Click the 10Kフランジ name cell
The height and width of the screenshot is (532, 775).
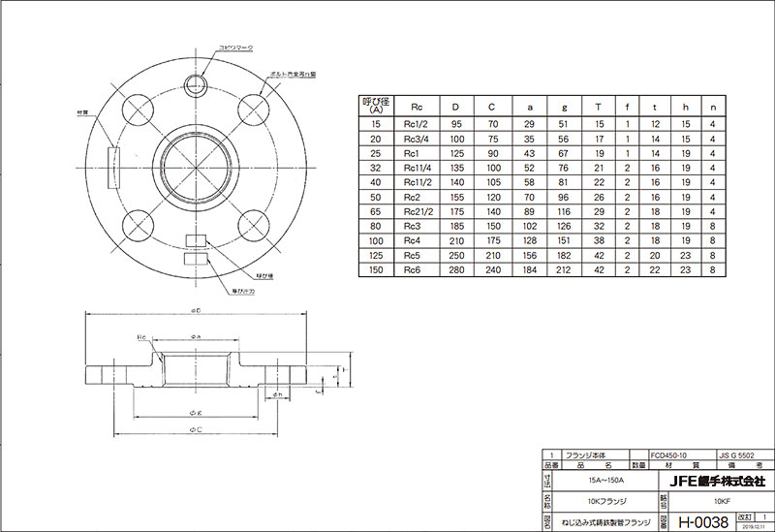(x=606, y=502)
